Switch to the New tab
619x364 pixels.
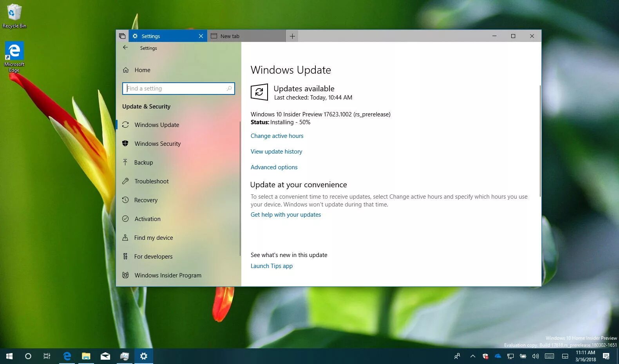tap(246, 36)
